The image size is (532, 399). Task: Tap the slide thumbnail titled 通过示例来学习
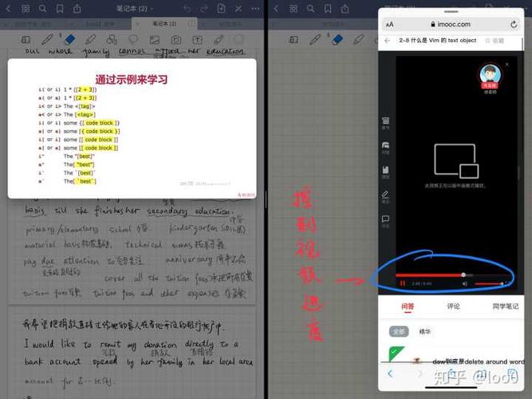(132, 128)
